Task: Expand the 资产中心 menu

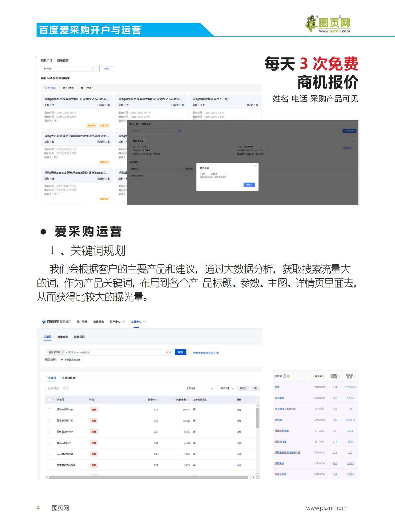Action: pos(117,322)
